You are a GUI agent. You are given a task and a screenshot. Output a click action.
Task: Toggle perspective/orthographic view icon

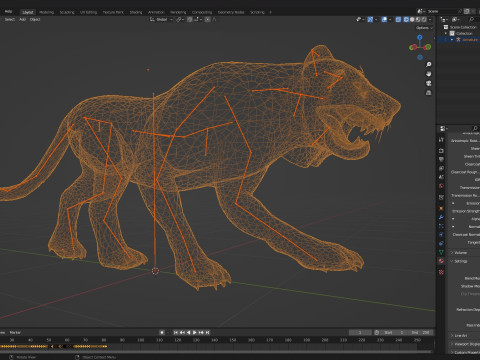tap(429, 92)
